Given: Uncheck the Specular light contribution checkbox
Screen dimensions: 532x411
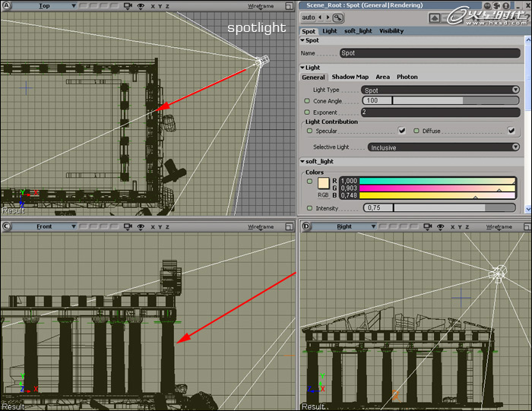Looking at the screenshot, I should point(402,131).
